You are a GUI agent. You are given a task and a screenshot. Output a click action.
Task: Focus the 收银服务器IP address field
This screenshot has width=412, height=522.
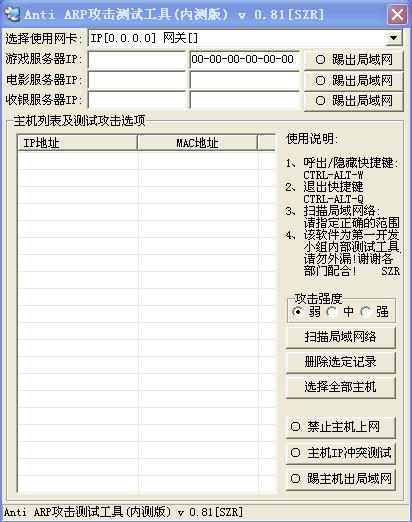(x=136, y=100)
